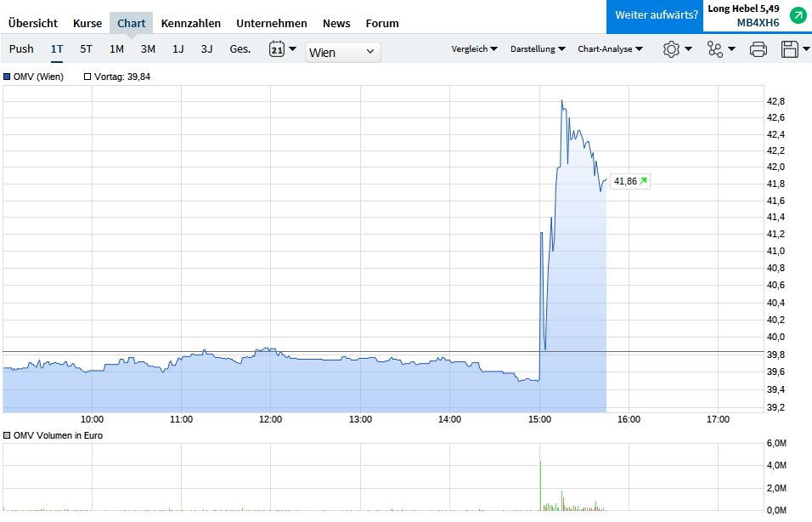Click the Weiter aufwärts? banner

[x=656, y=15]
